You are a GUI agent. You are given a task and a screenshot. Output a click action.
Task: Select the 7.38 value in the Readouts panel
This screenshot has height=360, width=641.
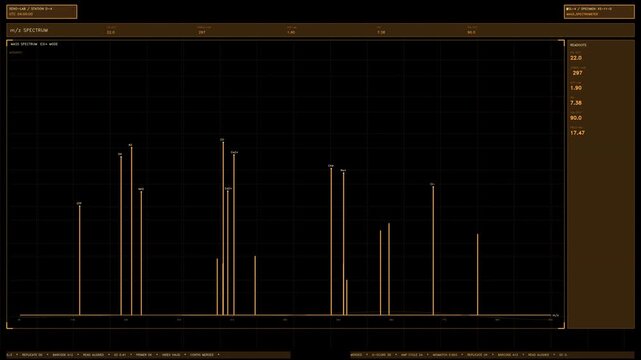pyautogui.click(x=576, y=103)
